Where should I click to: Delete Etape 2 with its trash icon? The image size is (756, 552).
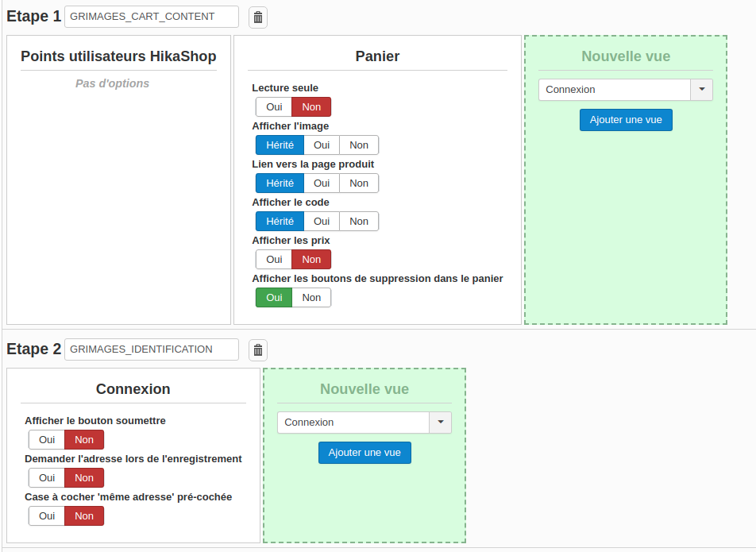point(258,350)
